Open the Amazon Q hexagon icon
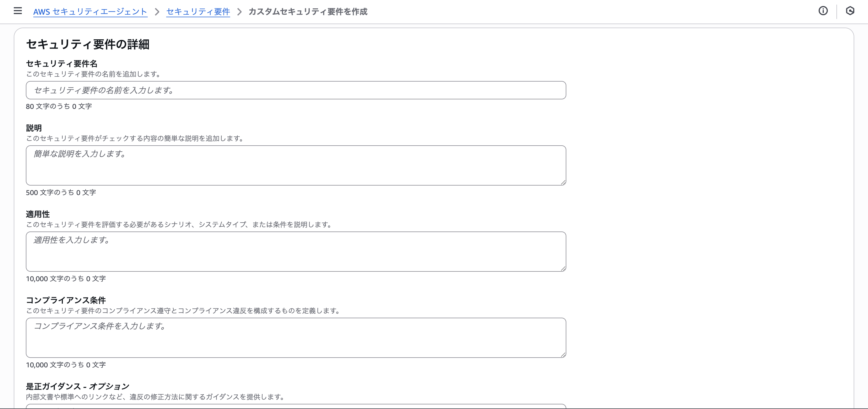 (x=850, y=11)
